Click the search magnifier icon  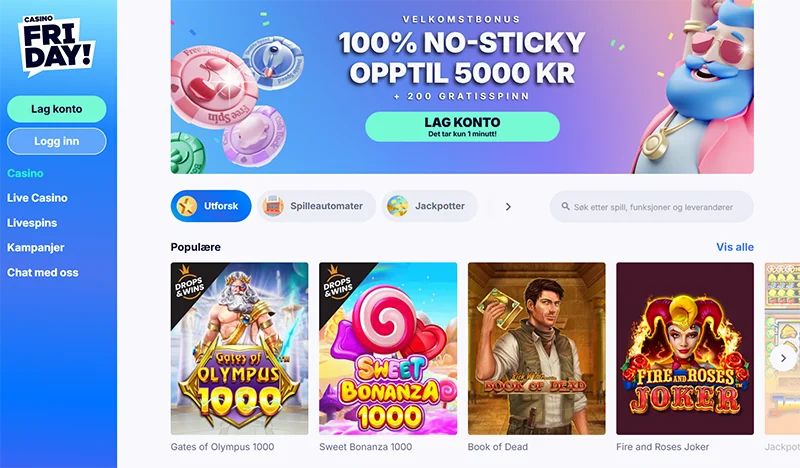tap(565, 207)
